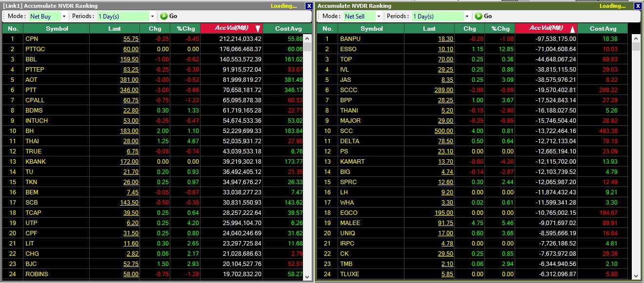644x283 pixels.
Task: Select the SCCC symbol
Action: point(349,90)
